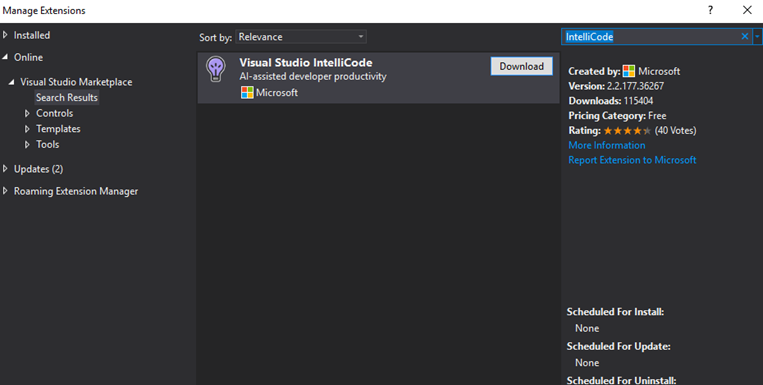Close the Manage Extensions dialog

747,10
